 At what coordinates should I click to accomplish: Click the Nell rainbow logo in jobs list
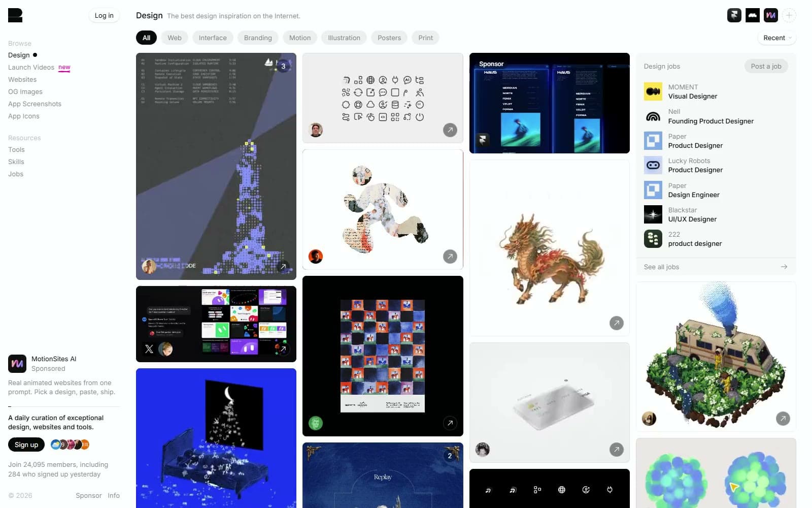coord(653,116)
